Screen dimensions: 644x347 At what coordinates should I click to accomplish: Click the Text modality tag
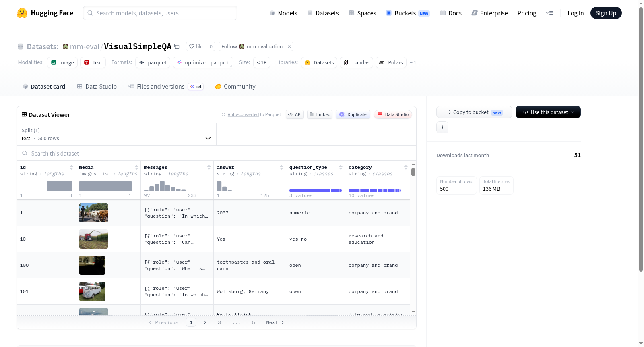tap(93, 62)
